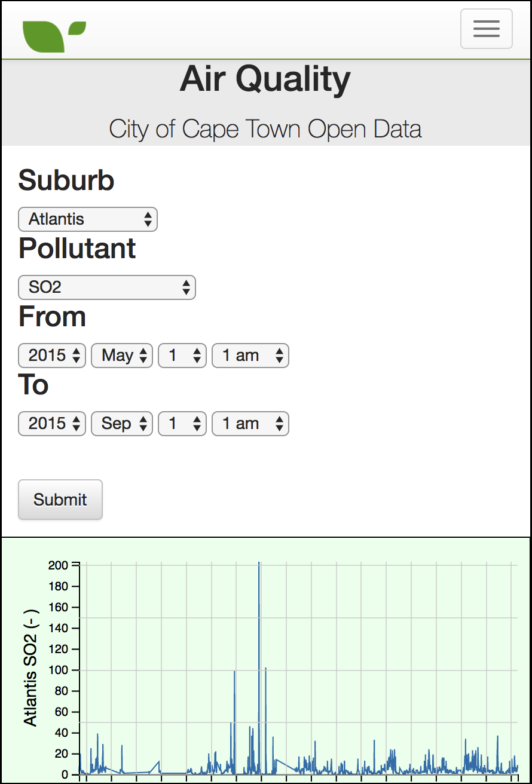532x784 pixels.
Task: Click the Pollutant section label
Action: click(77, 248)
